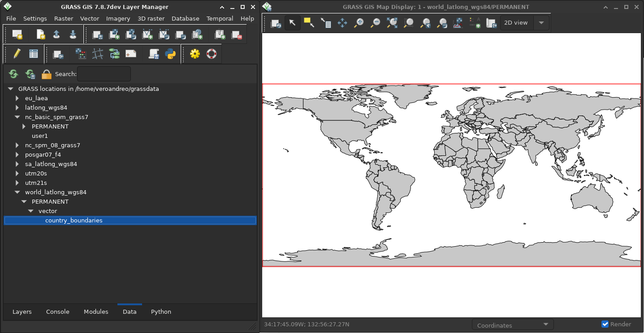Activate Zoom in tool
The width and height of the screenshot is (644, 333).
coord(359,23)
